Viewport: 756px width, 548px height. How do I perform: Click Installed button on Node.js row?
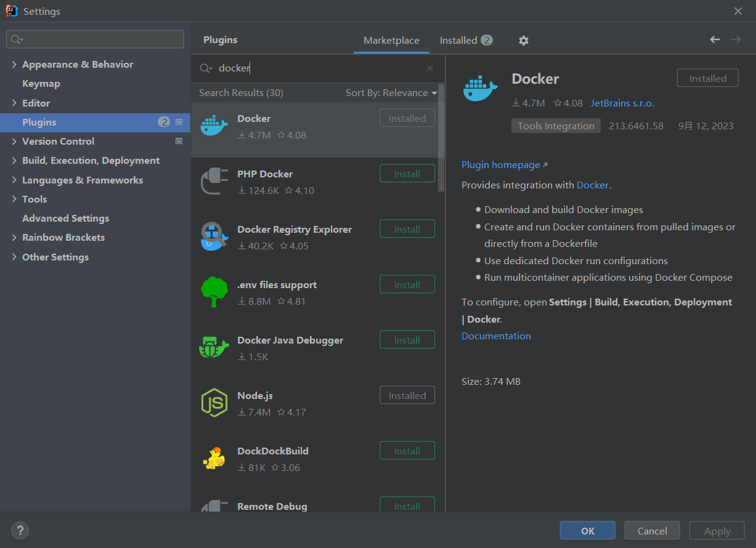tap(407, 395)
